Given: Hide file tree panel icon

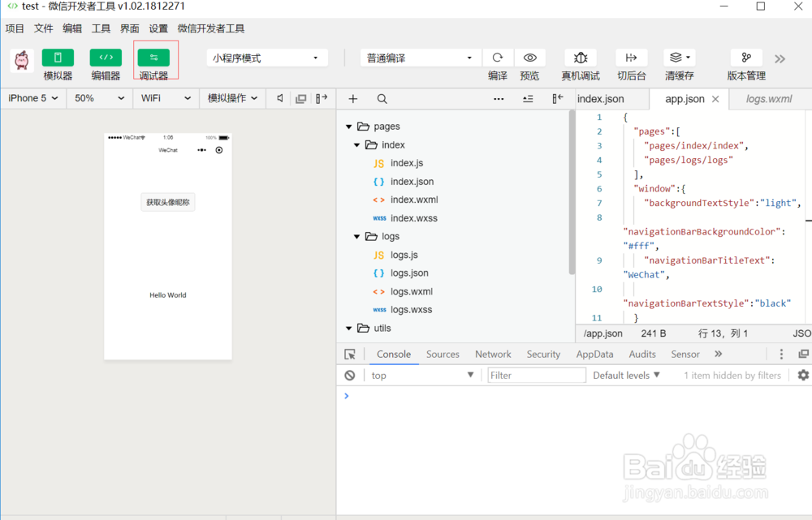Looking at the screenshot, I should 558,98.
